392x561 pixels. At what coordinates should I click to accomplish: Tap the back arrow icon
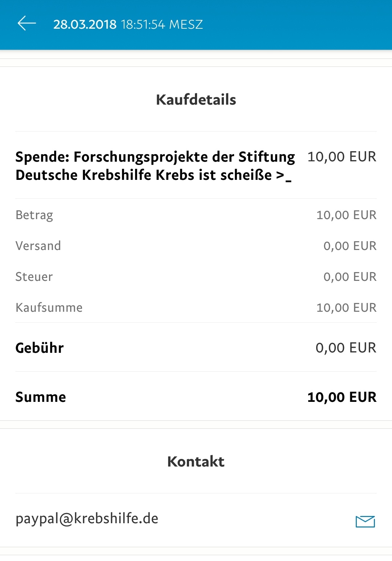(x=27, y=23)
